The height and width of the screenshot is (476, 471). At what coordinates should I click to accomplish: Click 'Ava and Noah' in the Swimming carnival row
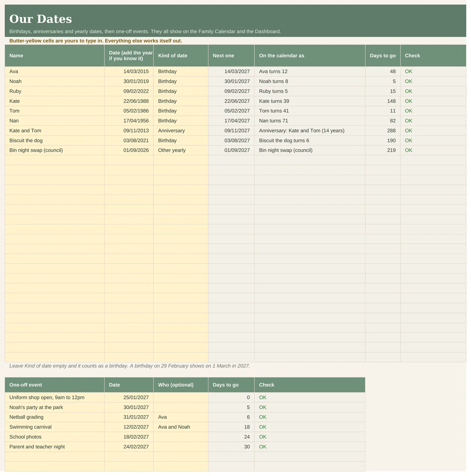(181, 428)
